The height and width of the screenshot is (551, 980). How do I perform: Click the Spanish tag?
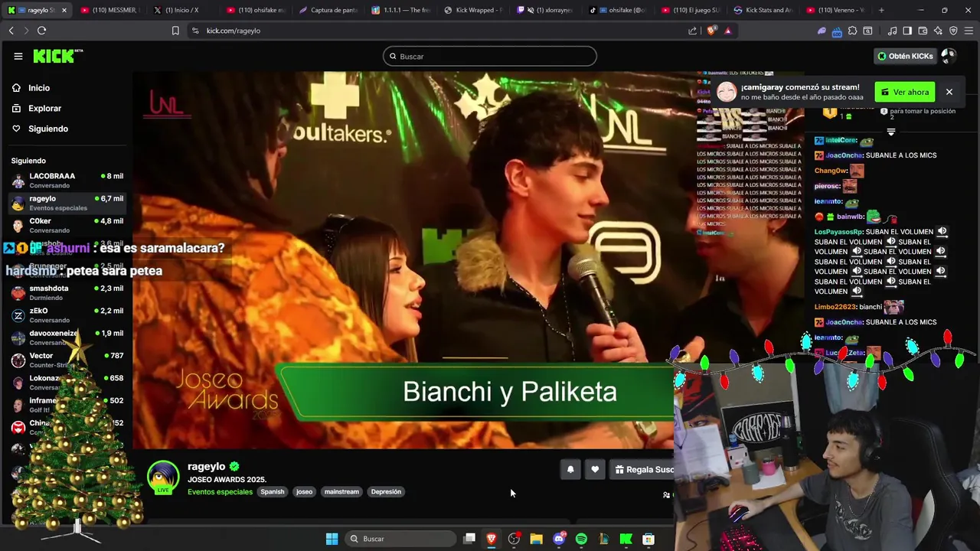click(272, 492)
